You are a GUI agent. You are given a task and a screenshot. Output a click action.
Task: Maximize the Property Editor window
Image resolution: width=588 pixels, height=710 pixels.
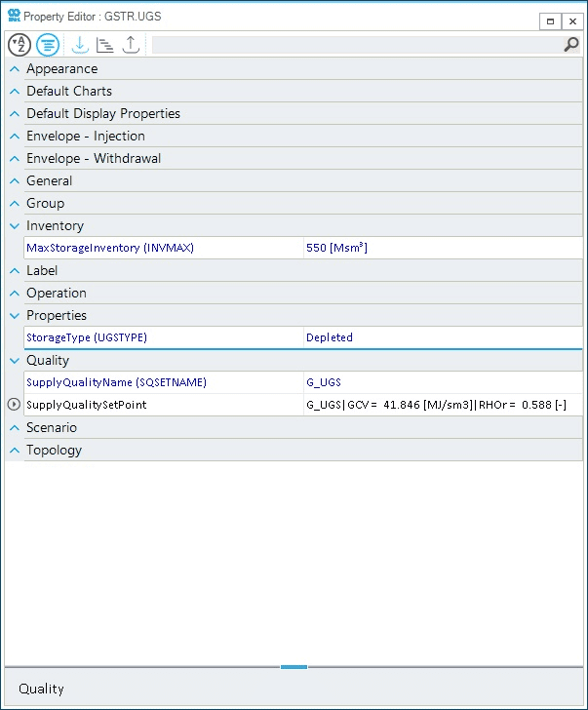(x=550, y=21)
